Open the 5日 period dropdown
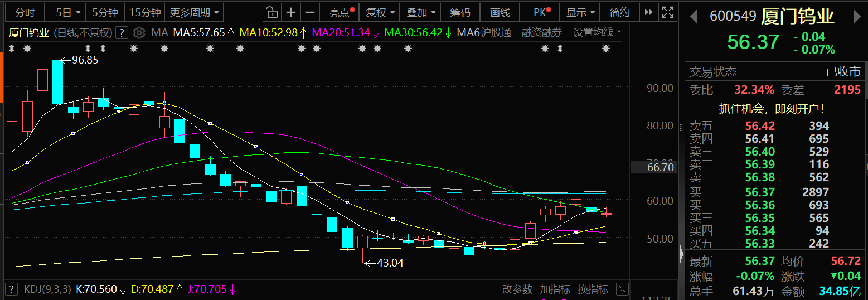This screenshot has width=868, height=300. 68,12
